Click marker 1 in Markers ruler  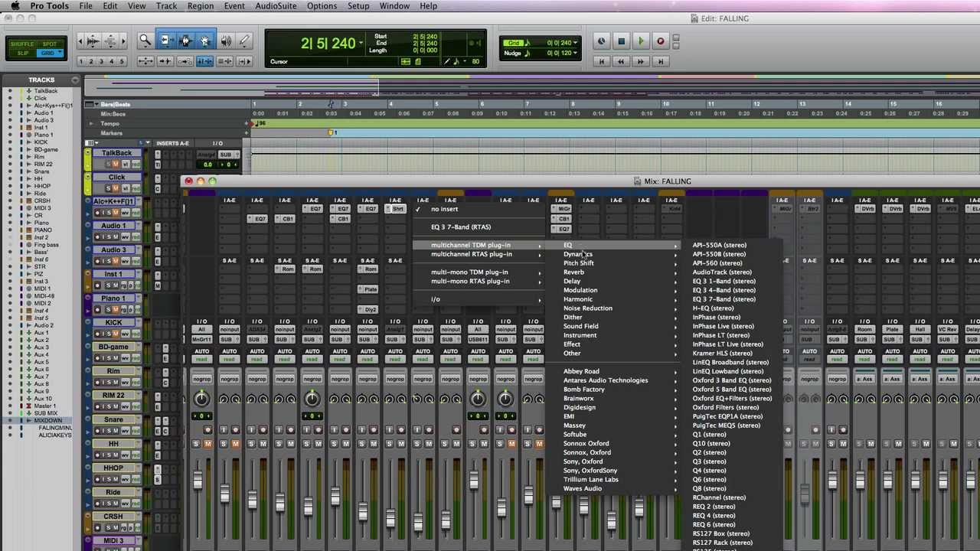[332, 132]
